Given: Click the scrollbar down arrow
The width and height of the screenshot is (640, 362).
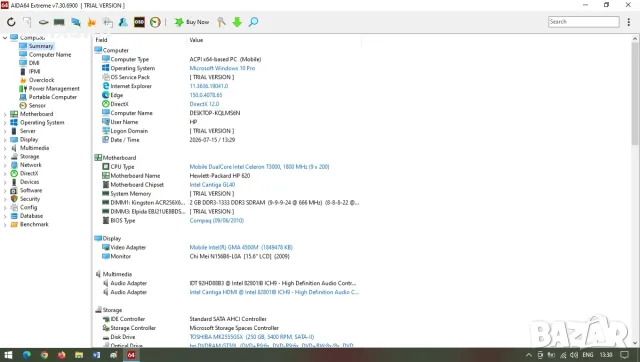Looking at the screenshot, I should [635, 343].
